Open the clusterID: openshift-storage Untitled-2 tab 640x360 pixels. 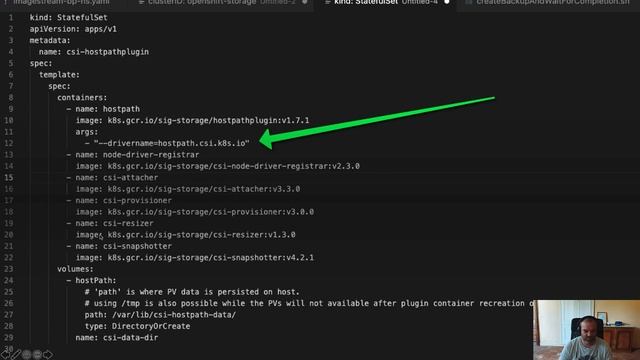pos(222,2)
